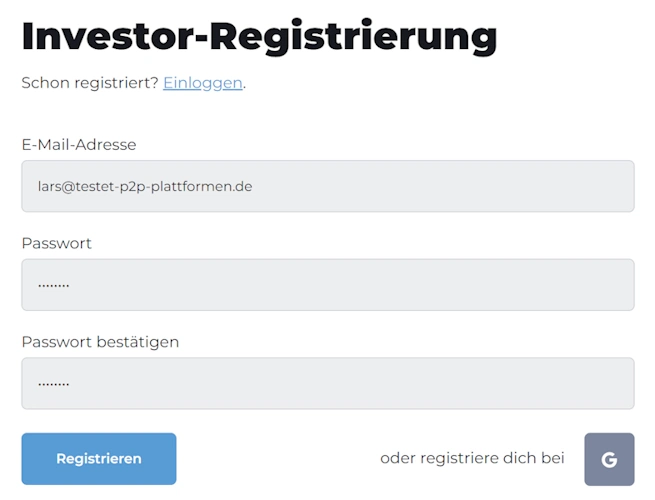Image resolution: width=655 pixels, height=500 pixels.
Task: Click the E-Mail-Adresse field label
Action: [x=79, y=145]
